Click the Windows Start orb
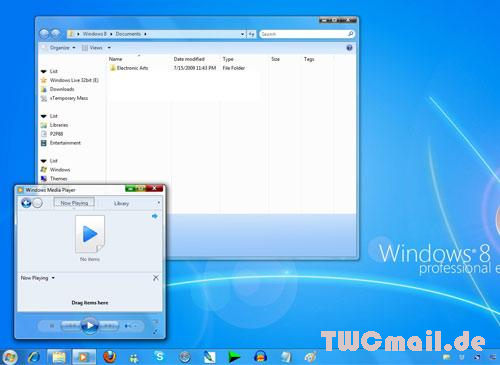Viewport: 500px width, 365px height. coord(9,357)
